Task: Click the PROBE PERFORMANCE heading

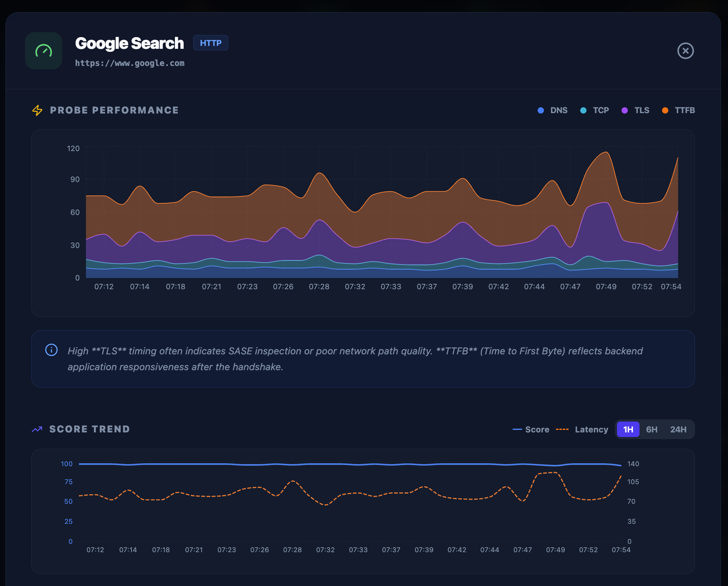Action: [x=114, y=110]
